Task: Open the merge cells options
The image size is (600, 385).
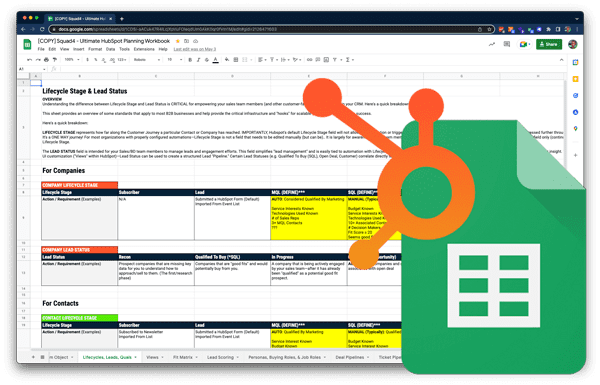Action: point(247,60)
